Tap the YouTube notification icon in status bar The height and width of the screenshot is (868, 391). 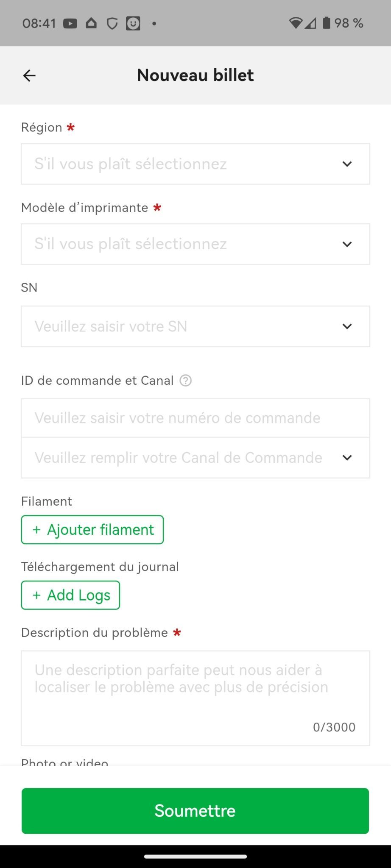click(70, 23)
